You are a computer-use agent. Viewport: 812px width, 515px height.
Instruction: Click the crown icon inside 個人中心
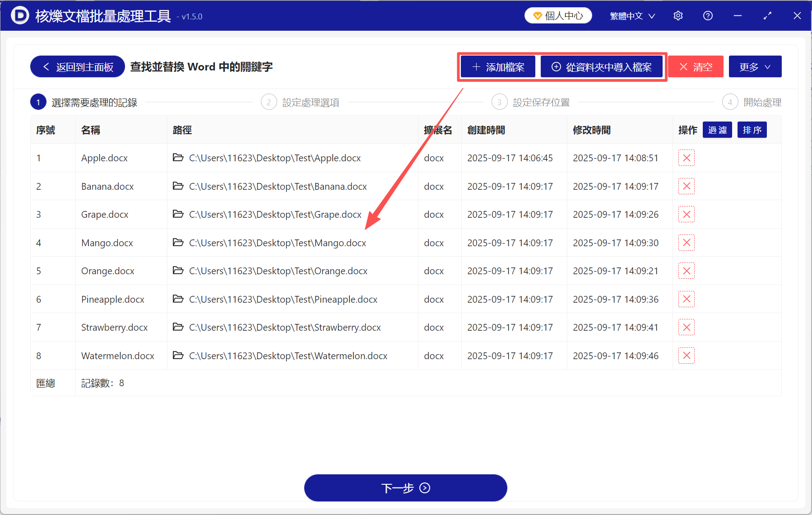pos(537,15)
